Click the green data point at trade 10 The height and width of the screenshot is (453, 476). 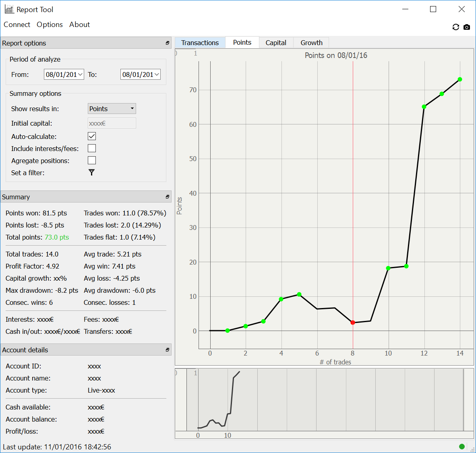click(x=388, y=268)
